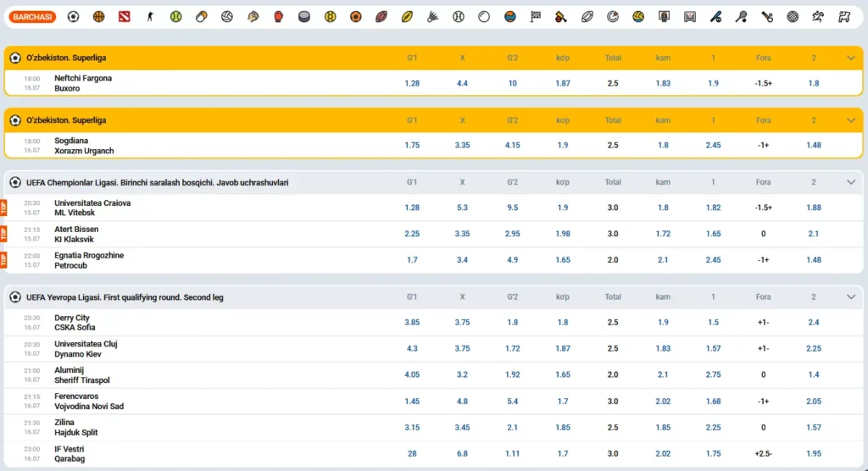Open UEFA Yevropa Ligasi league title
The height and width of the screenshot is (471, 868).
coord(125,297)
